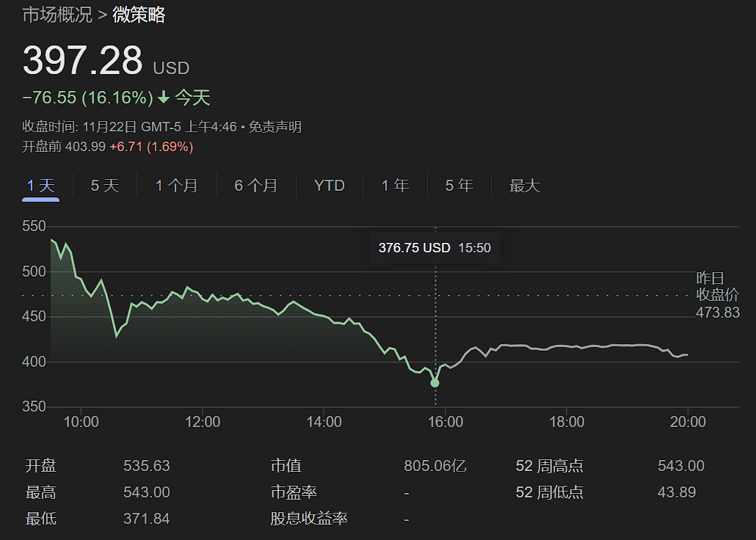This screenshot has width=756, height=540.
Task: Click the 20:00 time axis label
Action: (x=688, y=422)
